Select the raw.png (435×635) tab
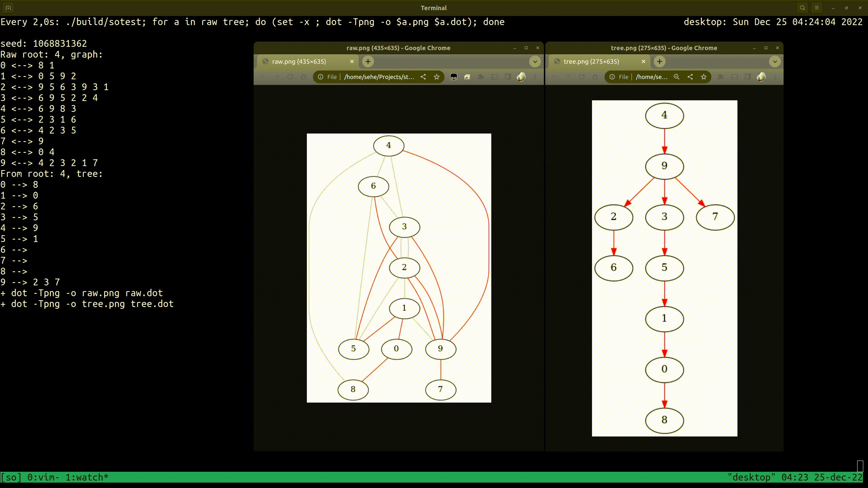The image size is (868, 488). [x=299, y=61]
